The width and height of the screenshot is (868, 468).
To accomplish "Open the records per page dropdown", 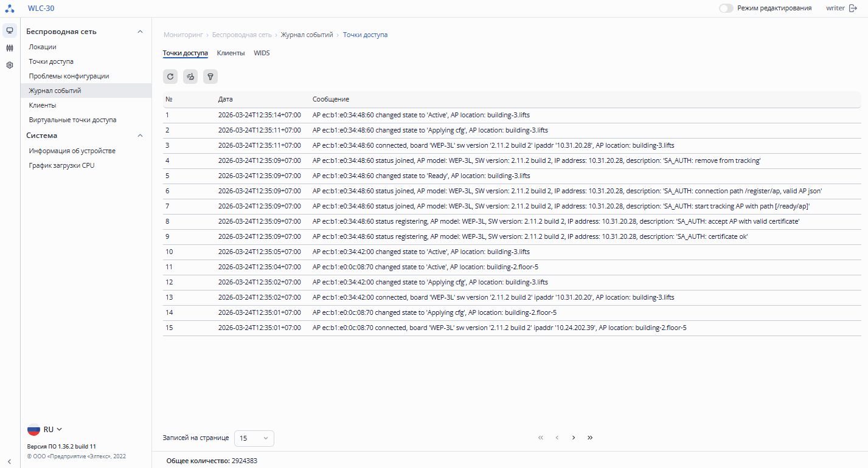I will pos(254,438).
